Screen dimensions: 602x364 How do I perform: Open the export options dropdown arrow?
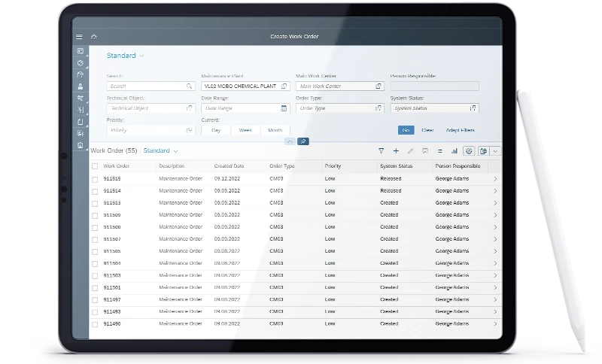[495, 151]
